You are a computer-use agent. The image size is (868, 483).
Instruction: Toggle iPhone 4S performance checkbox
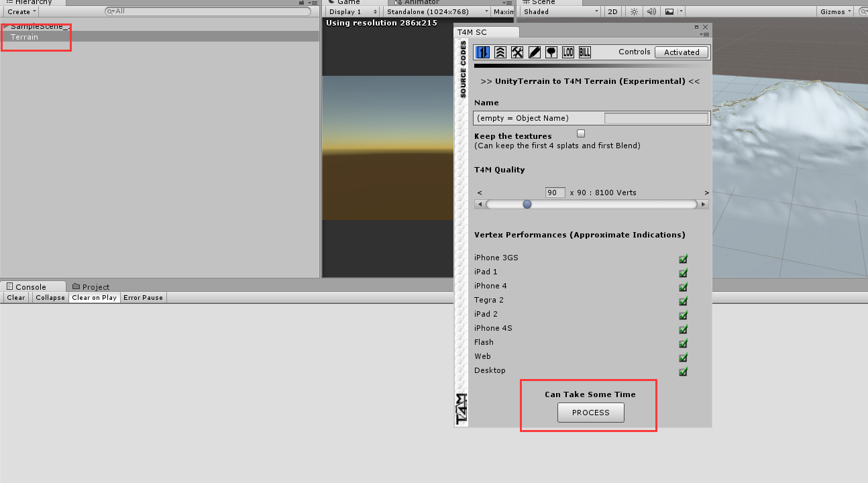click(683, 329)
